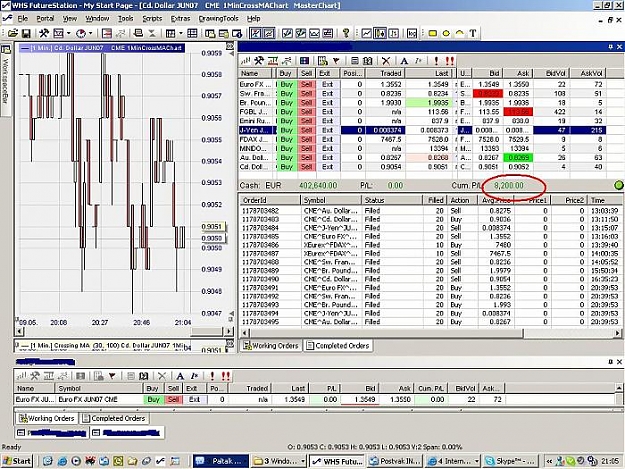This screenshot has width=625, height=469.
Task: Open the File menu
Action: [x=22, y=18]
